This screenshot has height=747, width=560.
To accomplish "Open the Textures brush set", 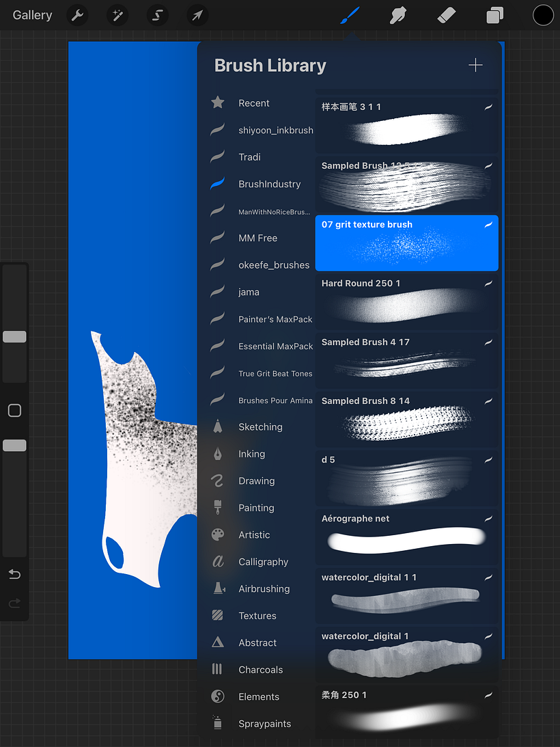I will (260, 616).
